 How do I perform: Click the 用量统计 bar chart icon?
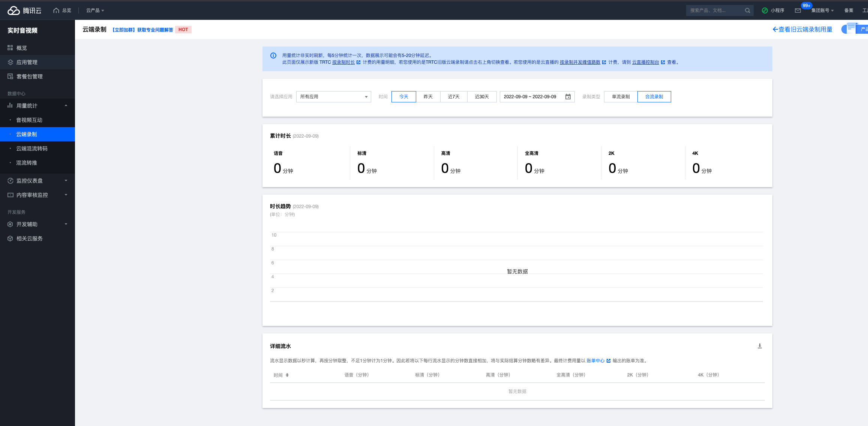[10, 106]
